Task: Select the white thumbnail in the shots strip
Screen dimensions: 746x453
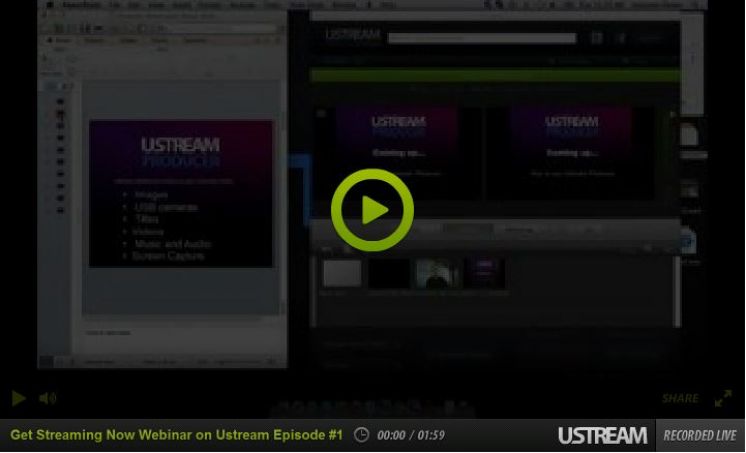Action: tap(342, 273)
